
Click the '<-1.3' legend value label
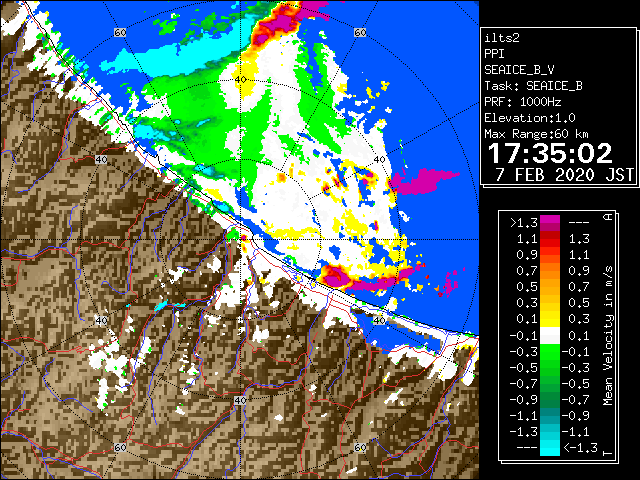pyautogui.click(x=580, y=448)
